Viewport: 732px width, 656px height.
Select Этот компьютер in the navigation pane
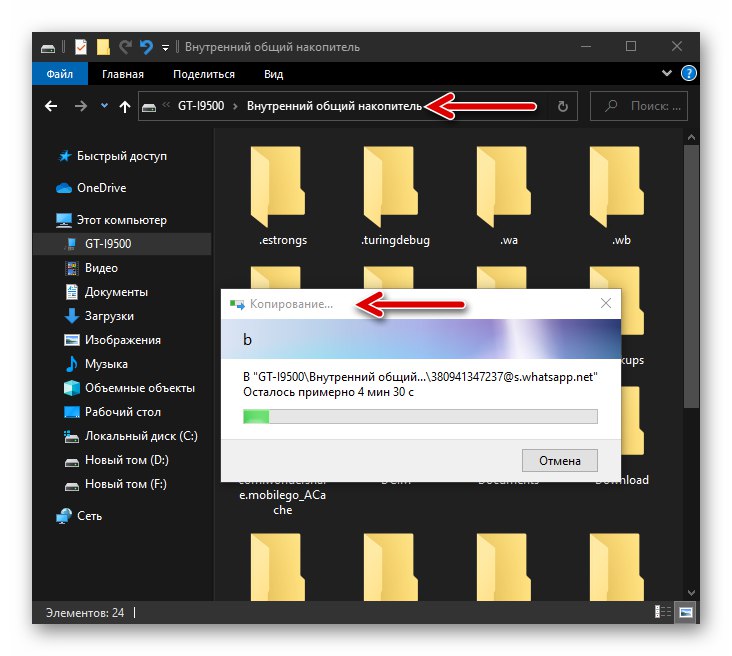[121, 220]
